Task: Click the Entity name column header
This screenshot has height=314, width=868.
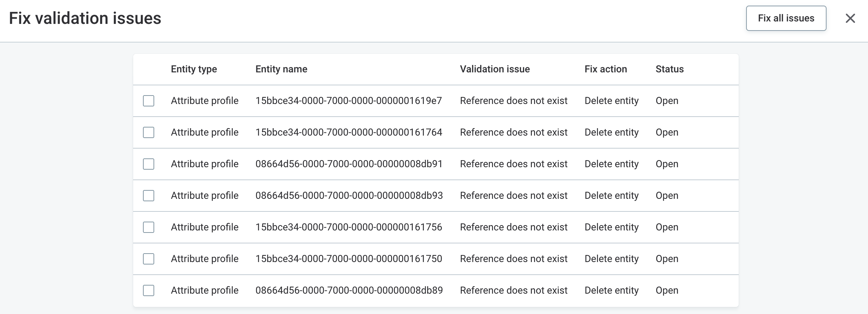Action: pyautogui.click(x=281, y=69)
